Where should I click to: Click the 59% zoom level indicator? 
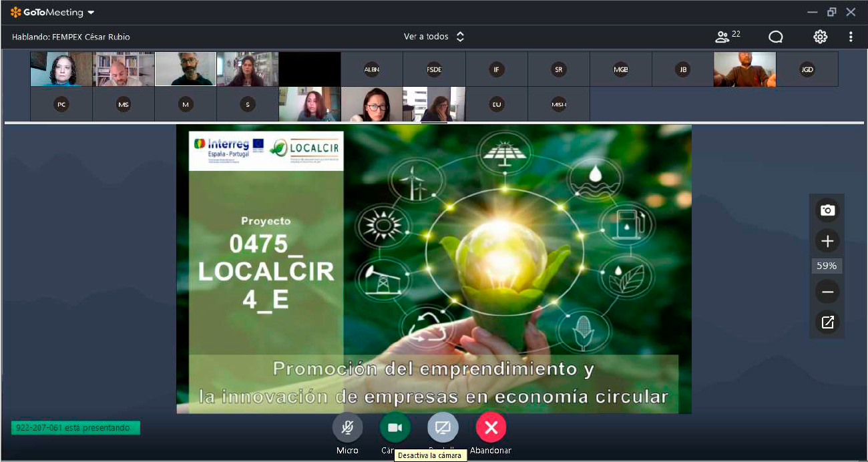coord(827,266)
